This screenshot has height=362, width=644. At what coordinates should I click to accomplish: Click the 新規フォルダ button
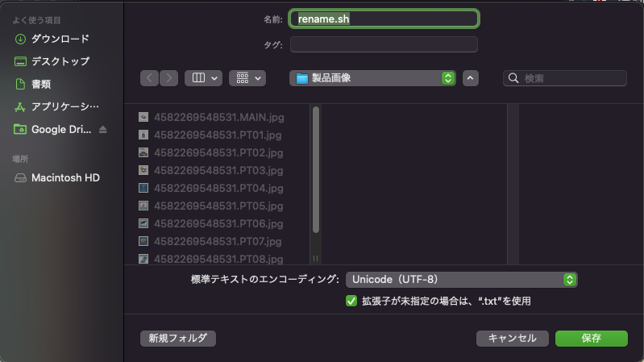pos(178,338)
